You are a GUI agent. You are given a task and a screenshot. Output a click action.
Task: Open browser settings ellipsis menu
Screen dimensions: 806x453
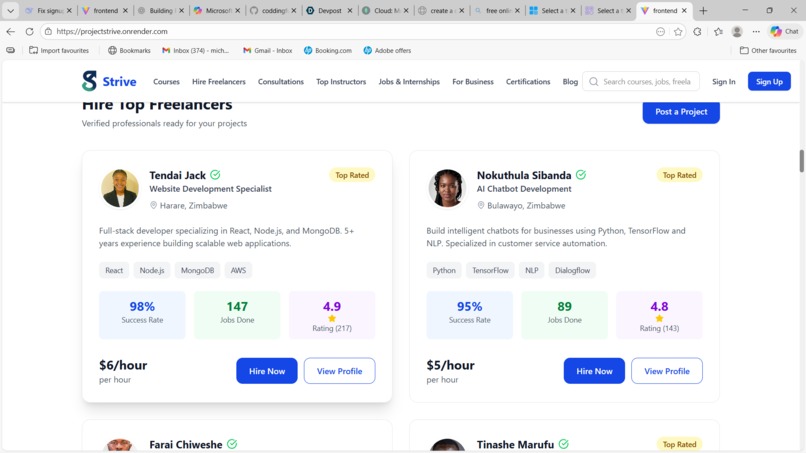[756, 31]
